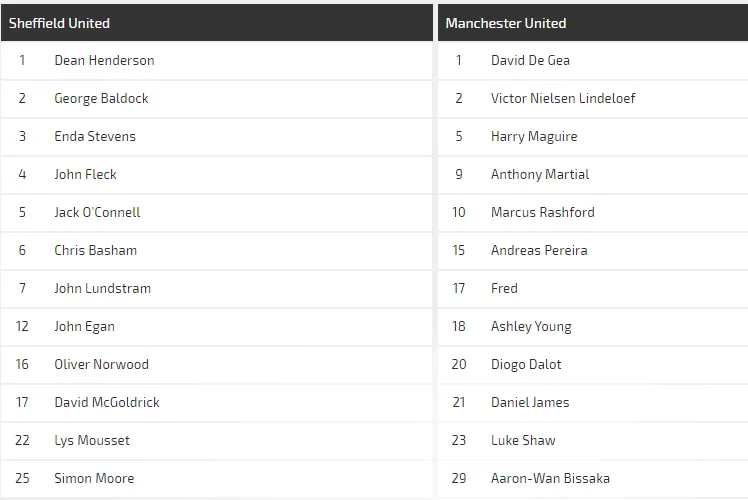
Task: Click the Sheffield United table header
Action: (60, 23)
